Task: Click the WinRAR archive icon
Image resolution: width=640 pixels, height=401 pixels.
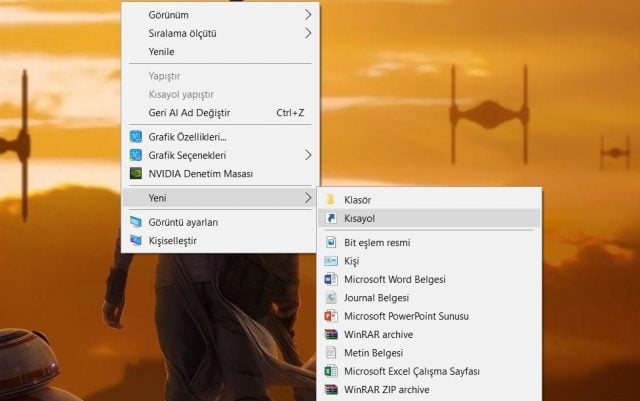Action: (x=331, y=334)
